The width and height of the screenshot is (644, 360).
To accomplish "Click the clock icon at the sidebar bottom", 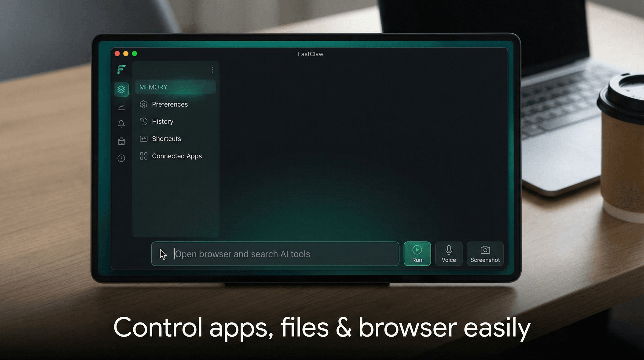I will (121, 158).
